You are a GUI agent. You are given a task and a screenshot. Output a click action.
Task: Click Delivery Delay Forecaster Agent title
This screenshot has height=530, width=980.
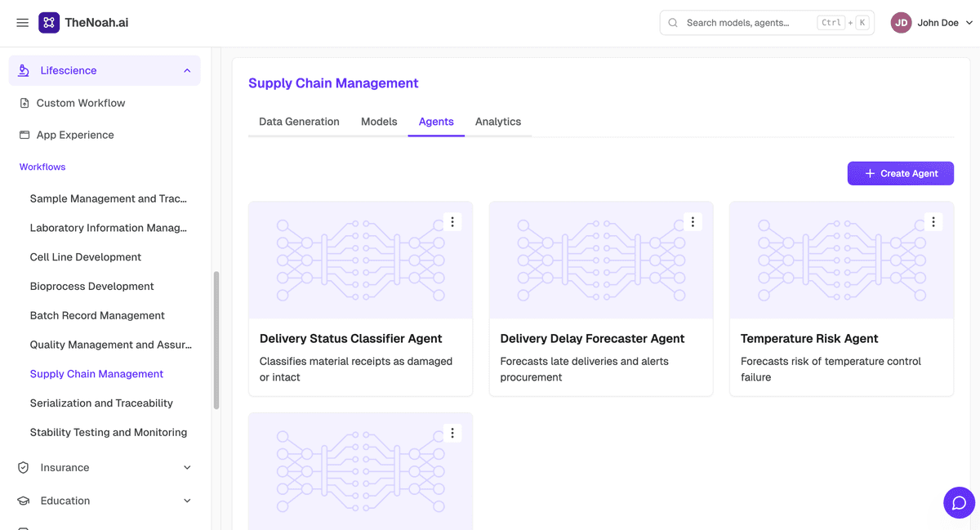pos(592,338)
